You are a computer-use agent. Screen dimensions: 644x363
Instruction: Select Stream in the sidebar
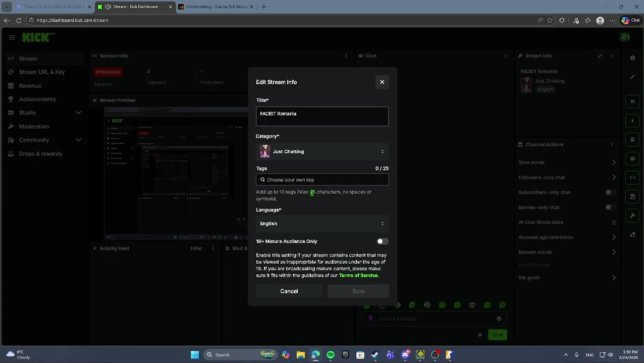43,58
